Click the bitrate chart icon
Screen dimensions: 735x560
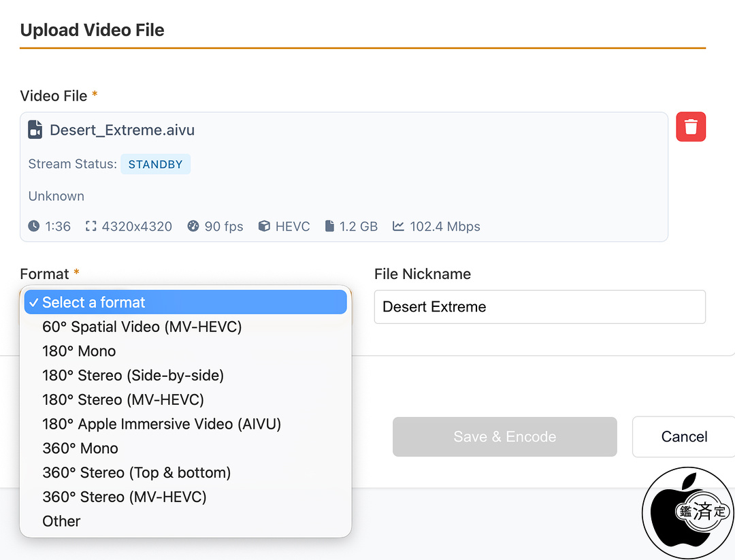(399, 227)
